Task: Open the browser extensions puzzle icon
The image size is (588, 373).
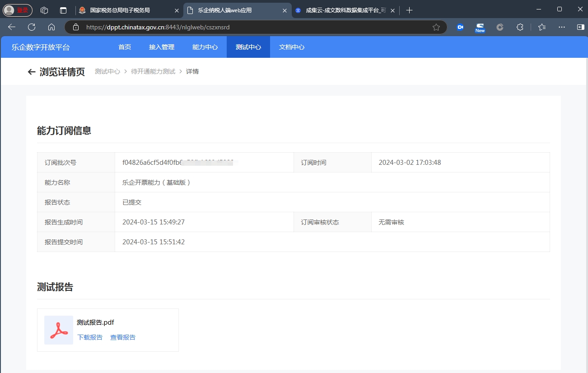Action: [520, 27]
